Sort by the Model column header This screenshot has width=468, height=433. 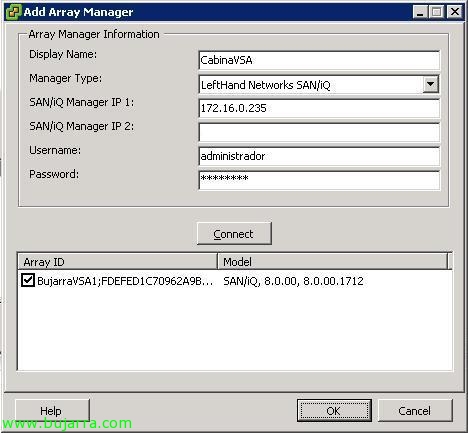point(333,262)
